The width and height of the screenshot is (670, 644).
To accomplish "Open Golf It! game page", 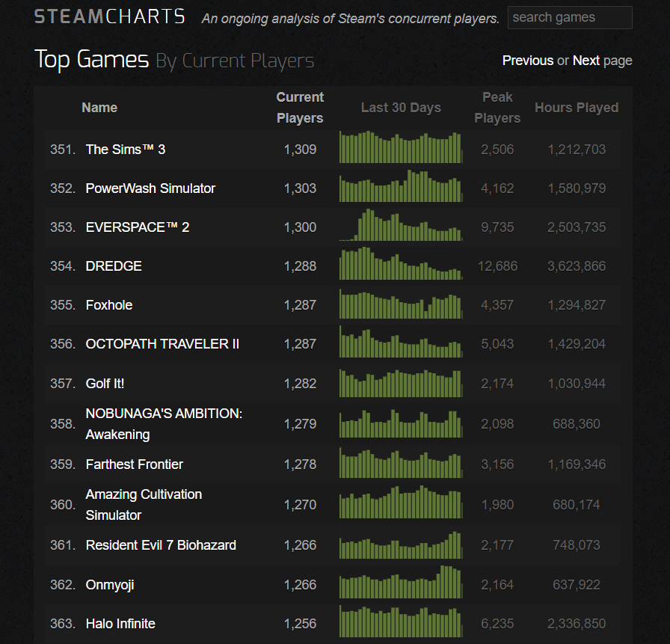I will [x=105, y=383].
